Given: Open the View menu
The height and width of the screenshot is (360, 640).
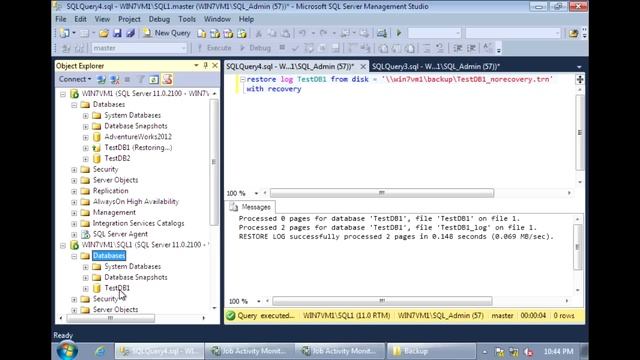Looking at the screenshot, I should pos(102,19).
